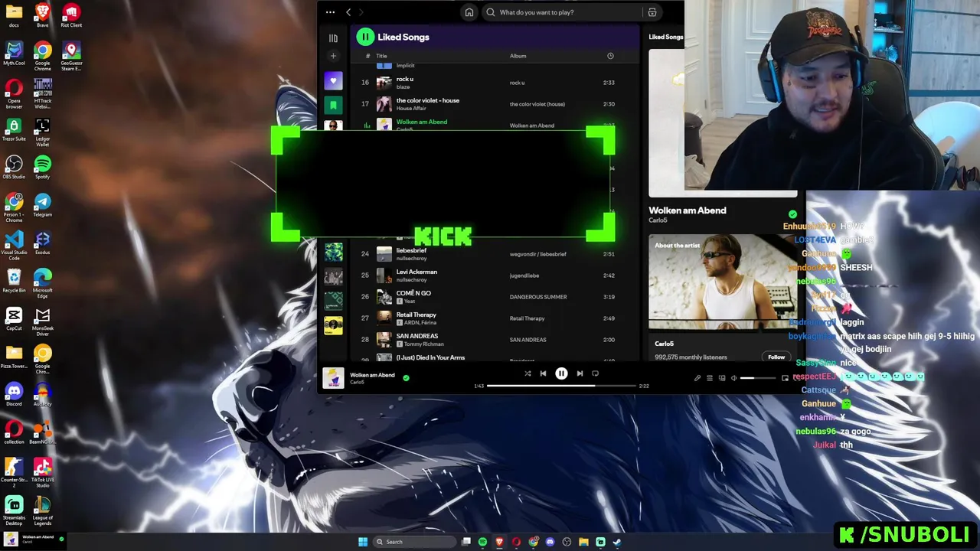Open the album link DANGEROUS SUMMER

tap(538, 297)
